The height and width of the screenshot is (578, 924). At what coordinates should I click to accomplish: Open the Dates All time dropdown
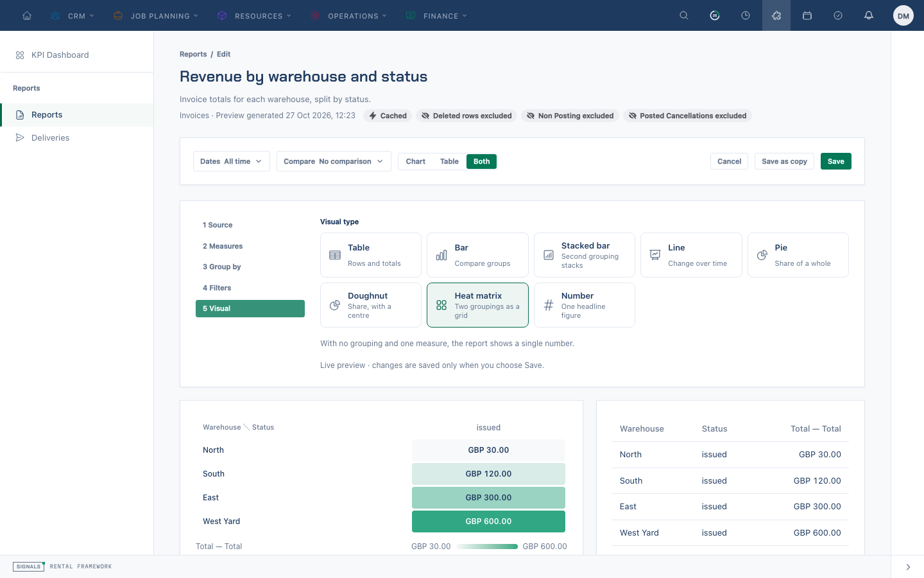[x=232, y=161]
